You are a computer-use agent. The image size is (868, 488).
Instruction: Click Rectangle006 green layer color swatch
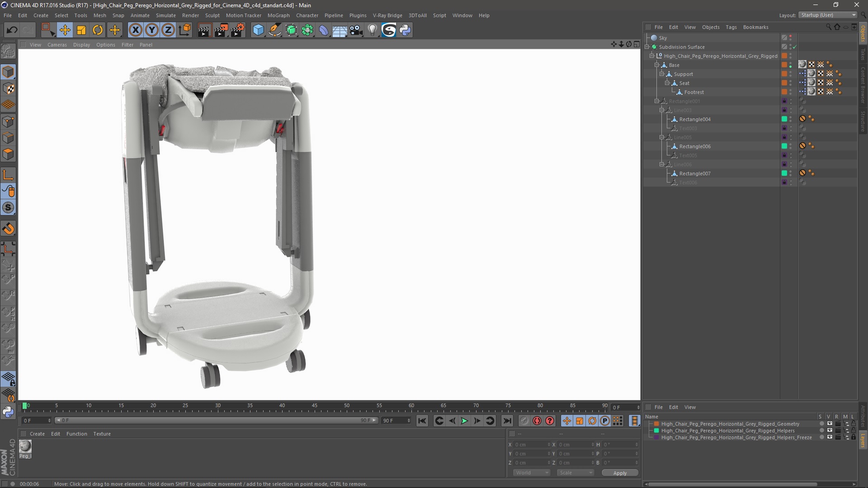click(x=784, y=146)
